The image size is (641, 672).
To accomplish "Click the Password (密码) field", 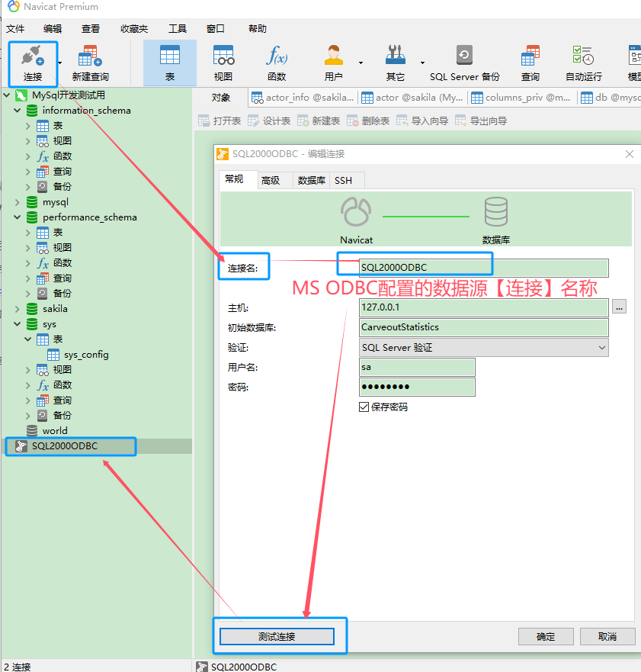I will [417, 387].
